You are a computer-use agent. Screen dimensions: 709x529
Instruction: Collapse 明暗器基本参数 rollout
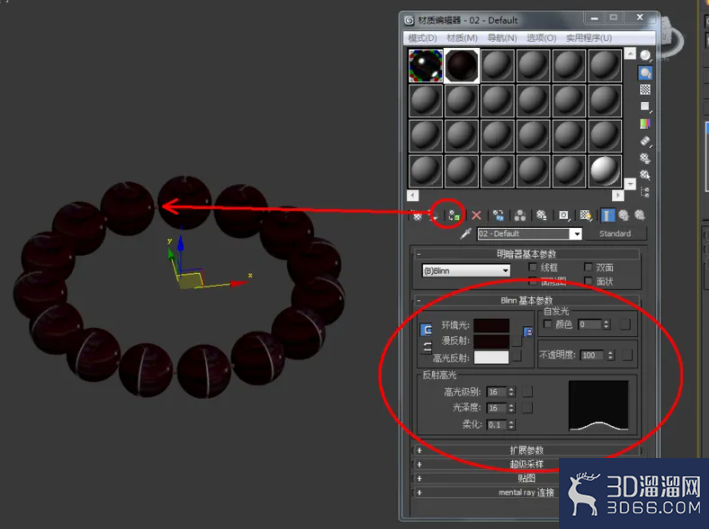coord(526,254)
